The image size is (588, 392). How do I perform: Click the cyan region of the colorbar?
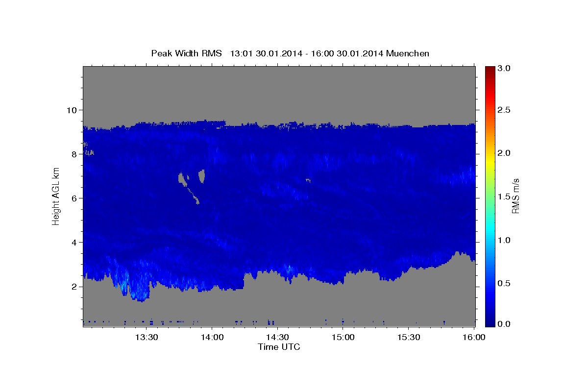[x=490, y=230]
